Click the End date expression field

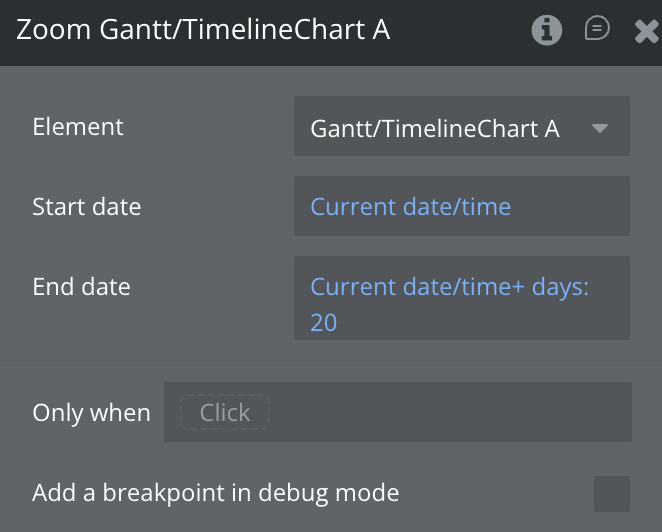pos(461,298)
